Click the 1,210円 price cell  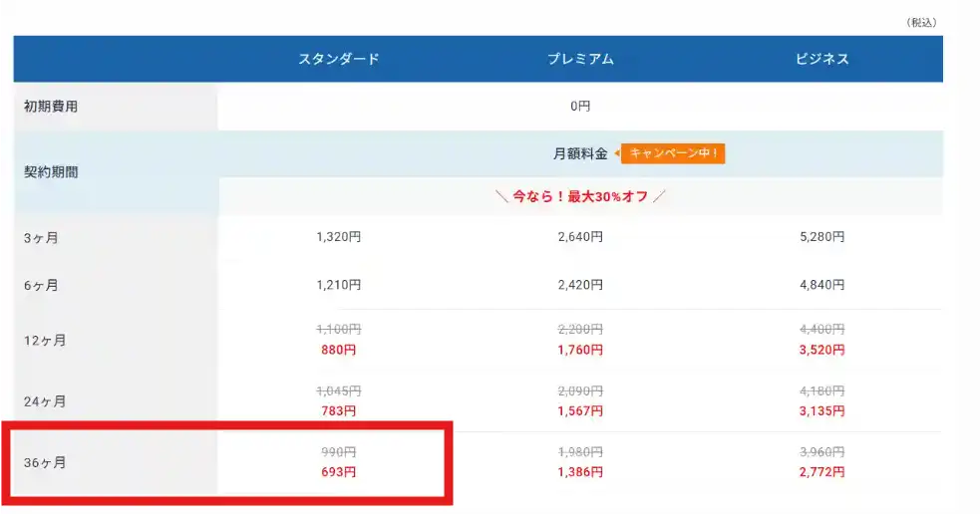click(339, 285)
